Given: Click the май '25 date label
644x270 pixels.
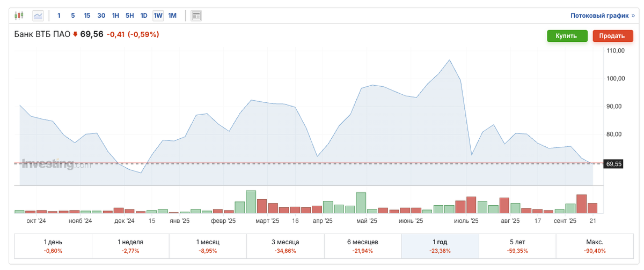Looking at the screenshot, I should (x=367, y=221).
